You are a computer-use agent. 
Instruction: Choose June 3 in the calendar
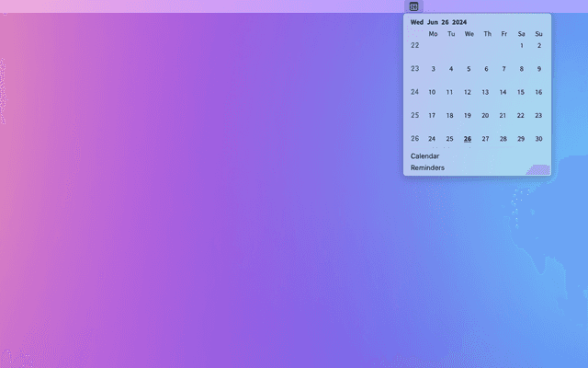433,69
